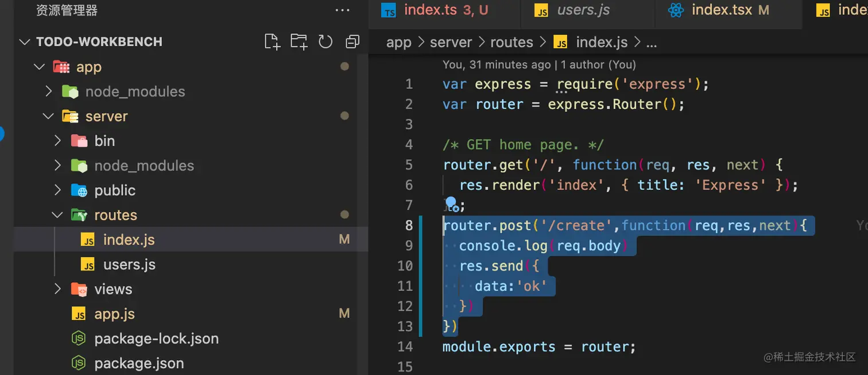Click 'console.log(req.body)' on line 9

coord(544,246)
